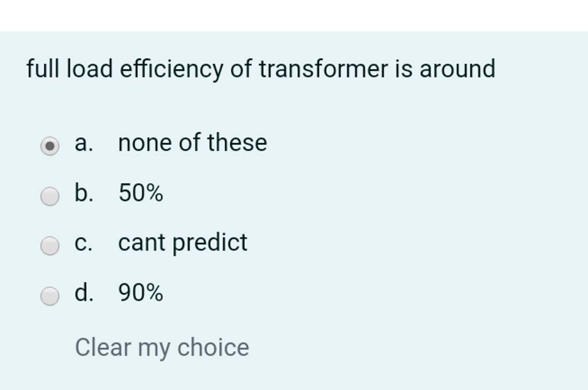Deselect current answer via Clear my choice

163,347
